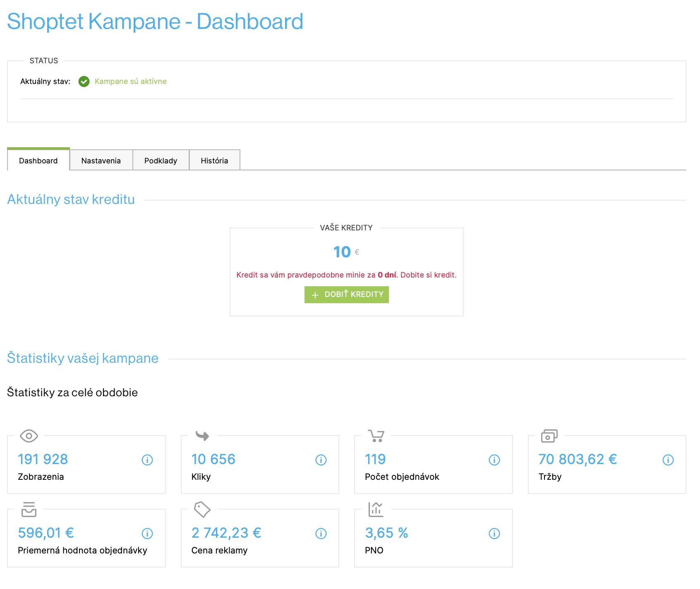The image size is (700, 589).
Task: Click the green active status checkmark icon
Action: coord(84,81)
